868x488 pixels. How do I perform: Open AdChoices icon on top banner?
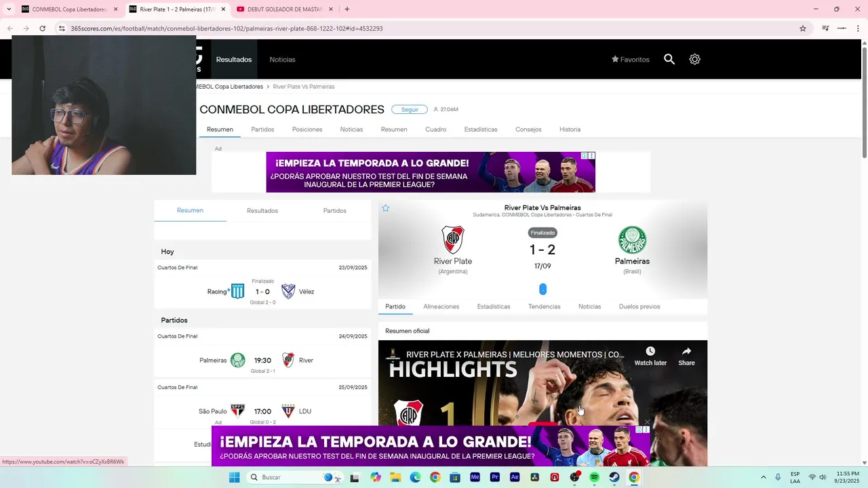click(585, 156)
